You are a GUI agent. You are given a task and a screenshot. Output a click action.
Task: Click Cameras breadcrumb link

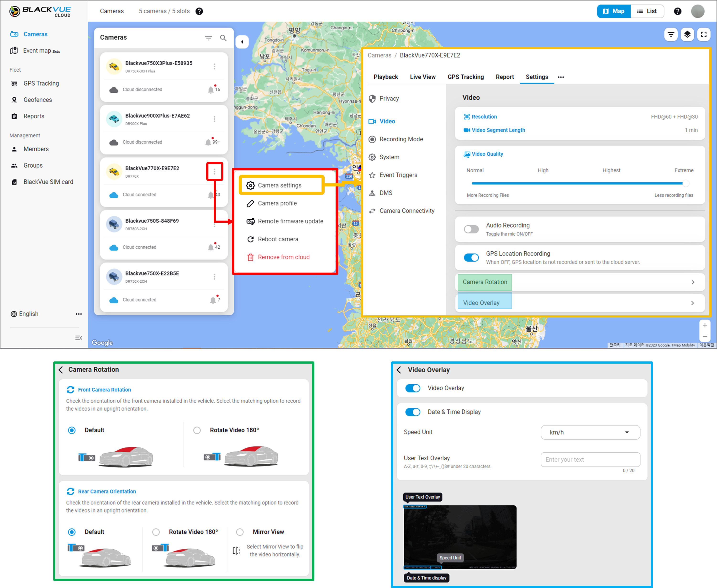pyautogui.click(x=379, y=55)
